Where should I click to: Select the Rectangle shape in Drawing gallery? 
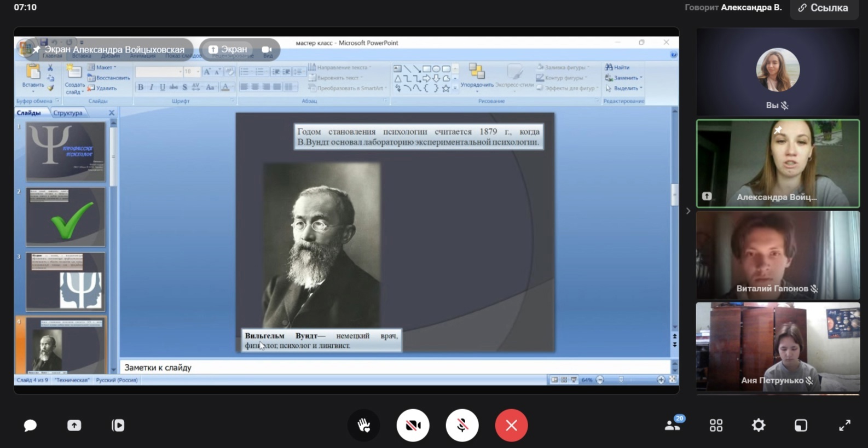point(426,69)
